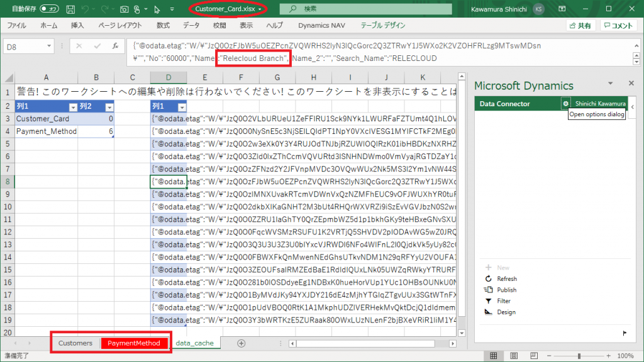Viewport: 644px width, 362px height.
Task: Open the テーブル デザイン ribbon tab
Action: [x=383, y=25]
